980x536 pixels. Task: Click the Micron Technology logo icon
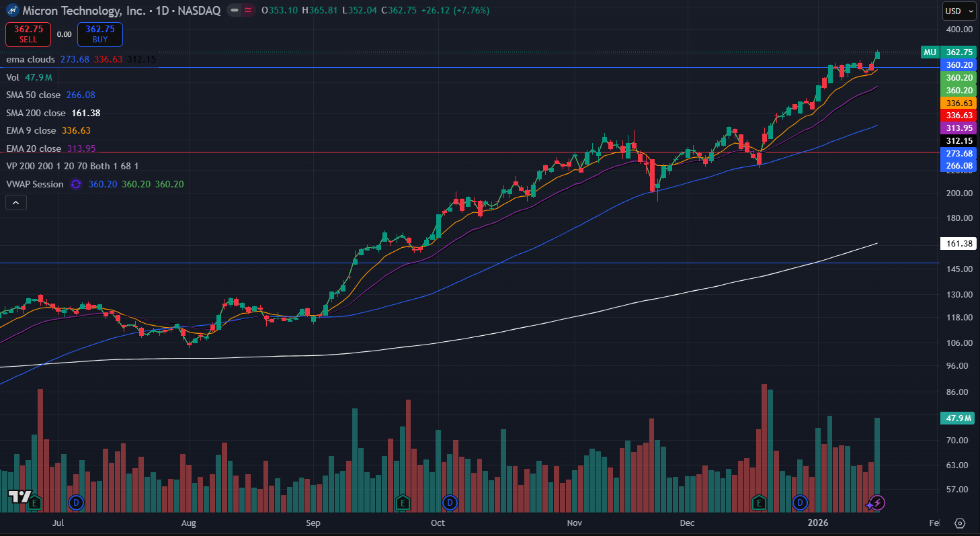[12, 11]
